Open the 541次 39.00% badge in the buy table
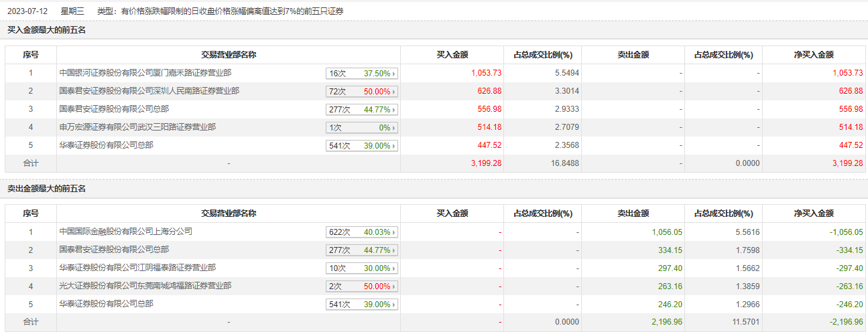The image size is (868, 334). (x=362, y=146)
